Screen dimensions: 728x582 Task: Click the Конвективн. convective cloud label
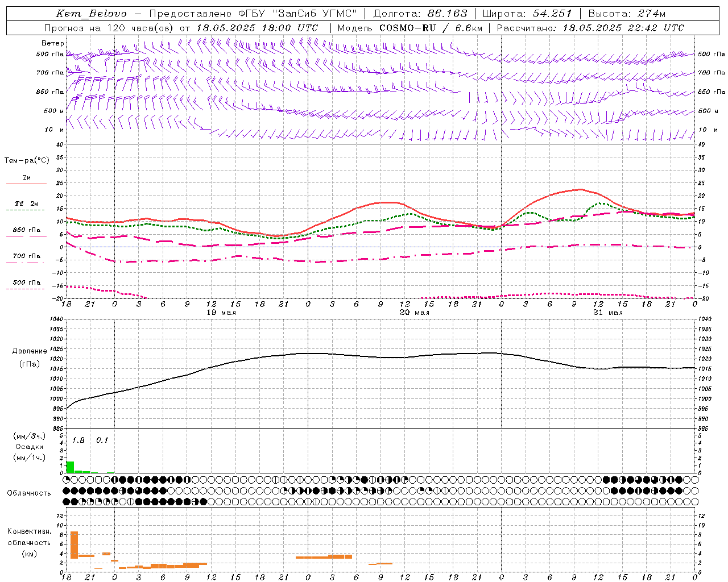coord(29,531)
